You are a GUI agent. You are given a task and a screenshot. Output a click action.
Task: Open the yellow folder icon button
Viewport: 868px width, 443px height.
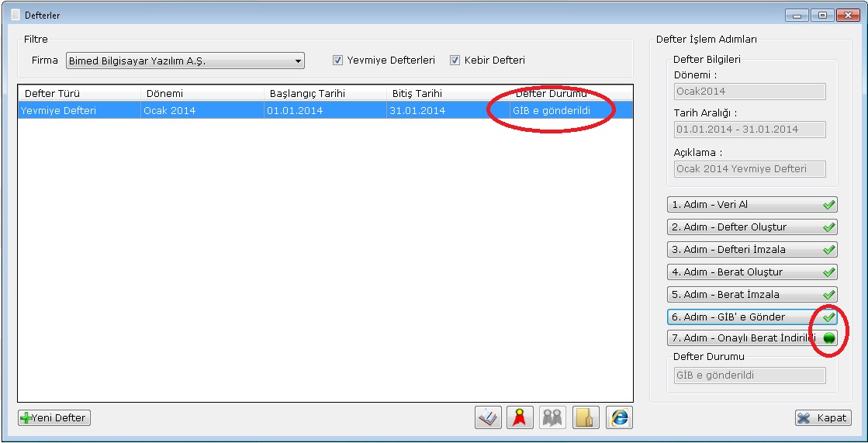point(586,417)
